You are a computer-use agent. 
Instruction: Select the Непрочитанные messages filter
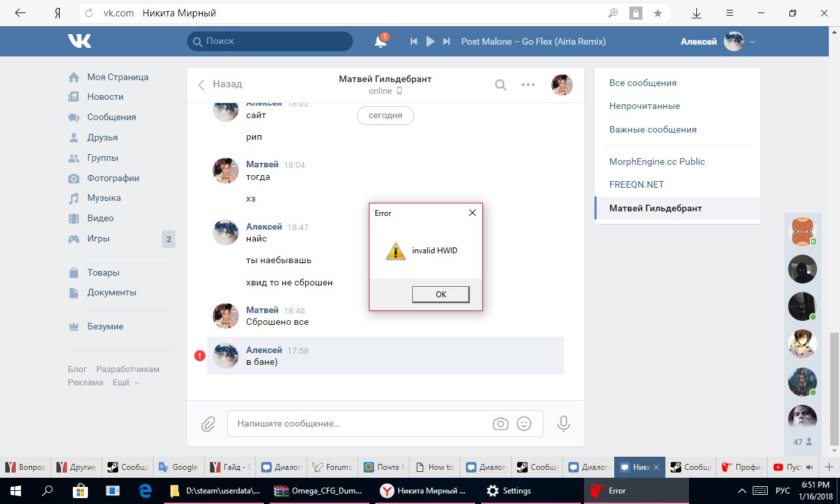tap(644, 106)
